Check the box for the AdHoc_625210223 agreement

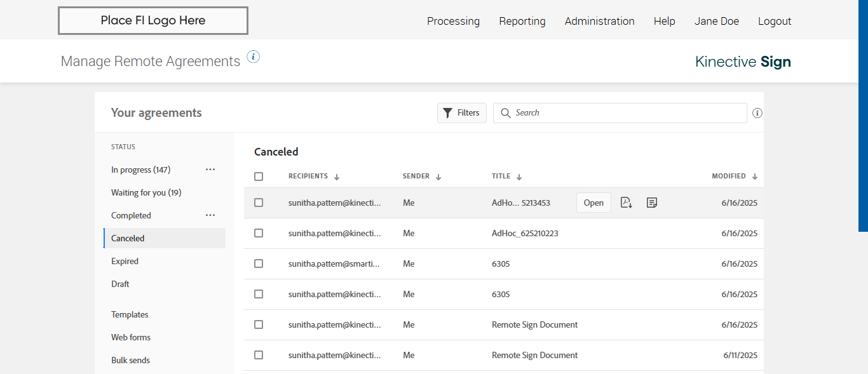pyautogui.click(x=259, y=233)
